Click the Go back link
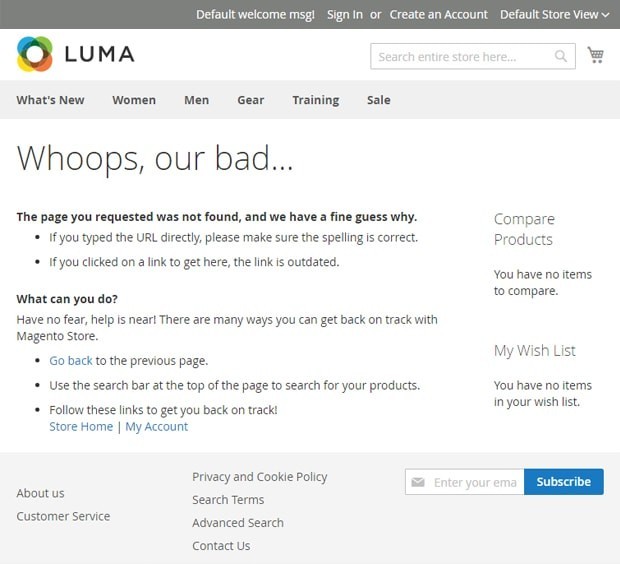Viewport: 620px width, 564px height. point(71,361)
